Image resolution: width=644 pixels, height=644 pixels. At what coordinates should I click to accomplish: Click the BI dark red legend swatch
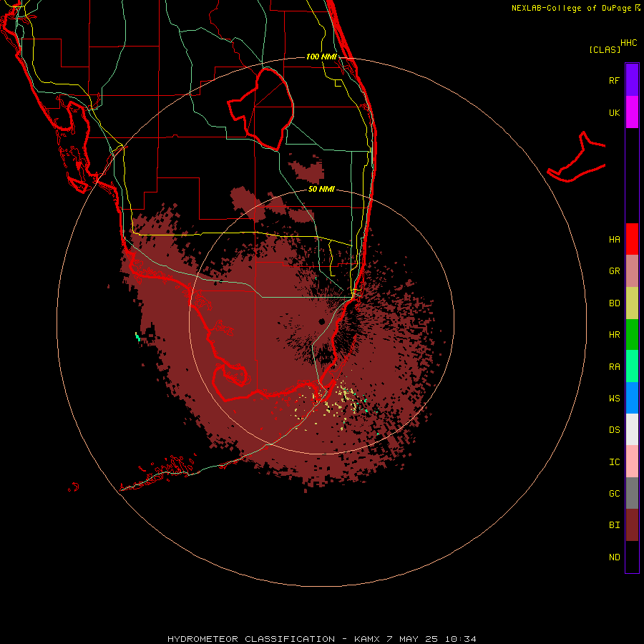point(632,525)
